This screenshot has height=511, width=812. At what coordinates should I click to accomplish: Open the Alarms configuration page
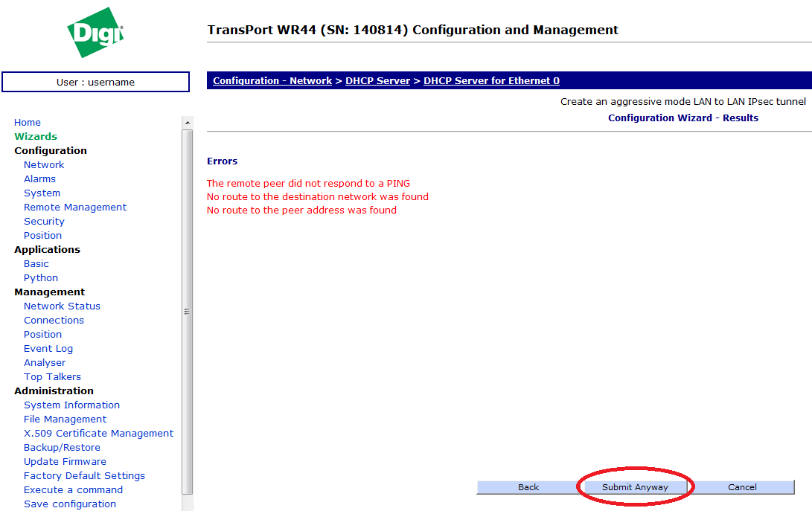pos(39,179)
